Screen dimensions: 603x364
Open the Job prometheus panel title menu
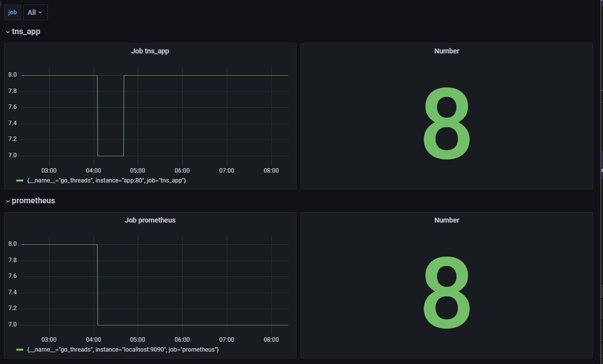click(150, 220)
